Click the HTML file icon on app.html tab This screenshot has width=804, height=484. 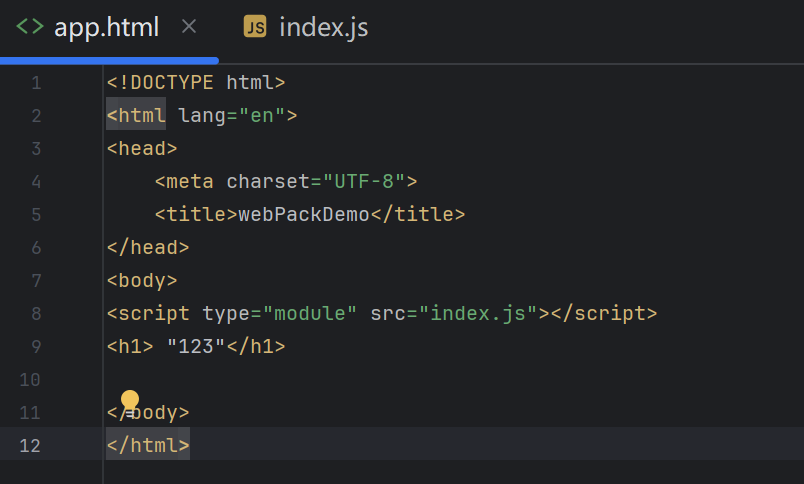pos(30,26)
